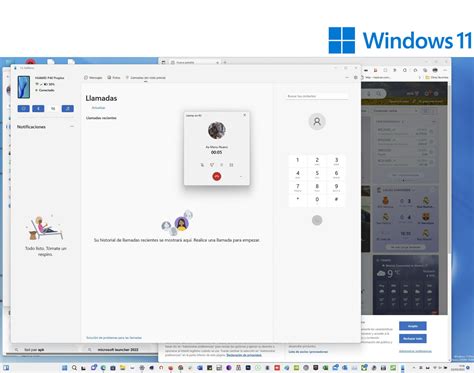Image resolution: width=474 pixels, height=373 pixels.
Task: Click the blue Rechazar todo button in the browser
Action: click(x=413, y=339)
